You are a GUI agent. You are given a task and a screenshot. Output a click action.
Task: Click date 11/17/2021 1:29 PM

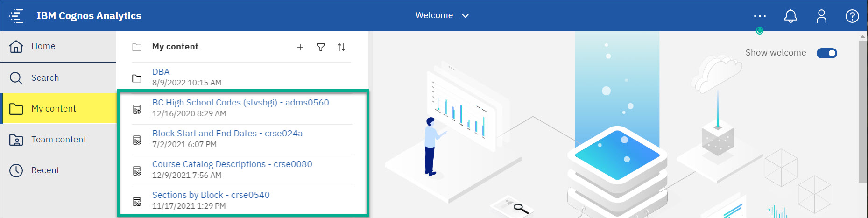189,206
